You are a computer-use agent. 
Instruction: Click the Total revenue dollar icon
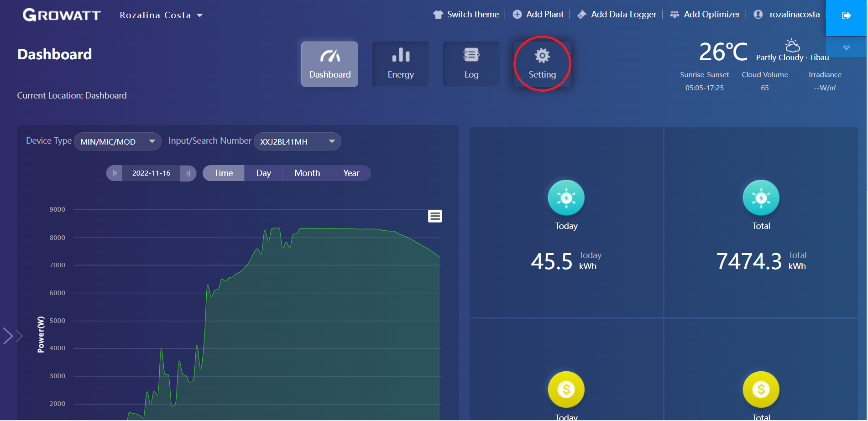[x=761, y=390]
